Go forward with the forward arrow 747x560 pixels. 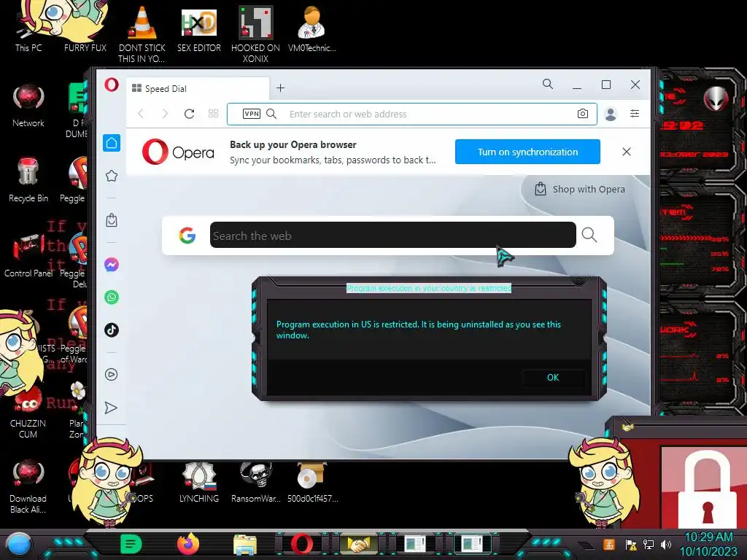[x=165, y=114]
